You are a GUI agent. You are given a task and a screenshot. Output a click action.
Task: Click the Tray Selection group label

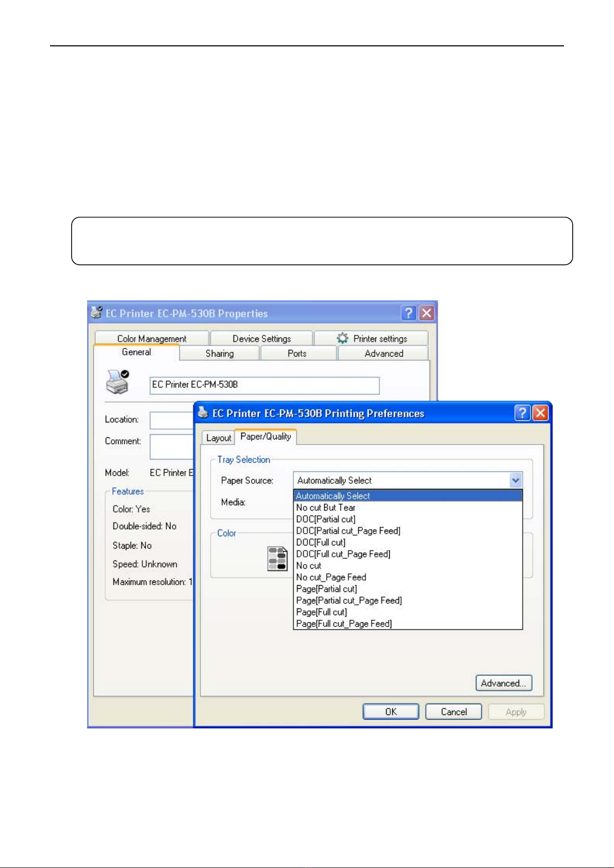244,459
